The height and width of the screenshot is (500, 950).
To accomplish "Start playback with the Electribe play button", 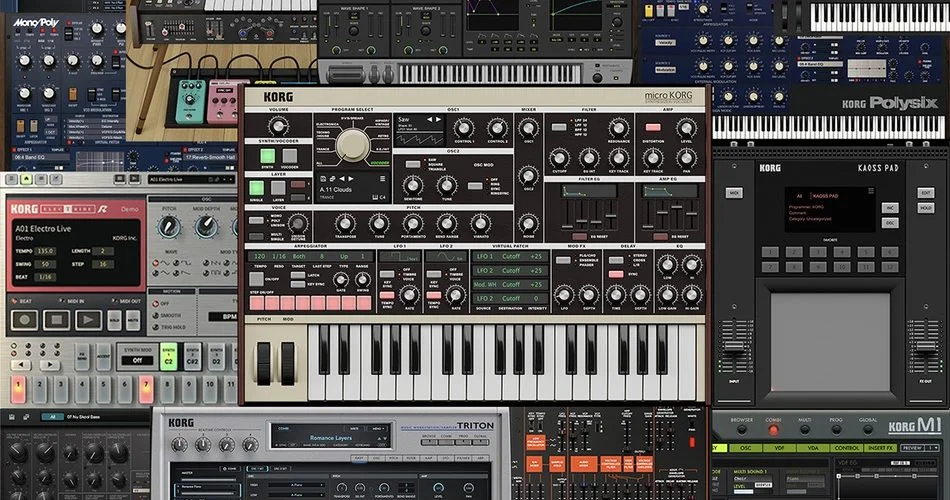I will pyautogui.click(x=88, y=319).
